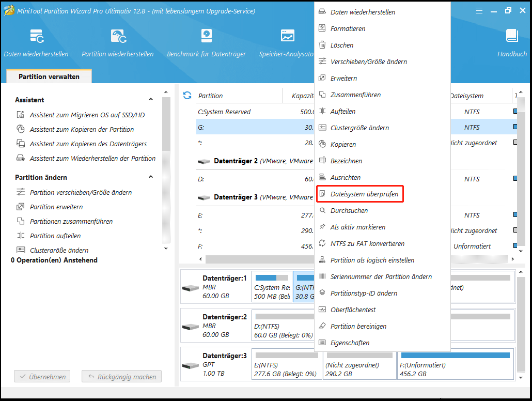Screen dimensions: 532x401
Task: Open Assistent zum Kopieren der Partition
Action: pos(82,129)
